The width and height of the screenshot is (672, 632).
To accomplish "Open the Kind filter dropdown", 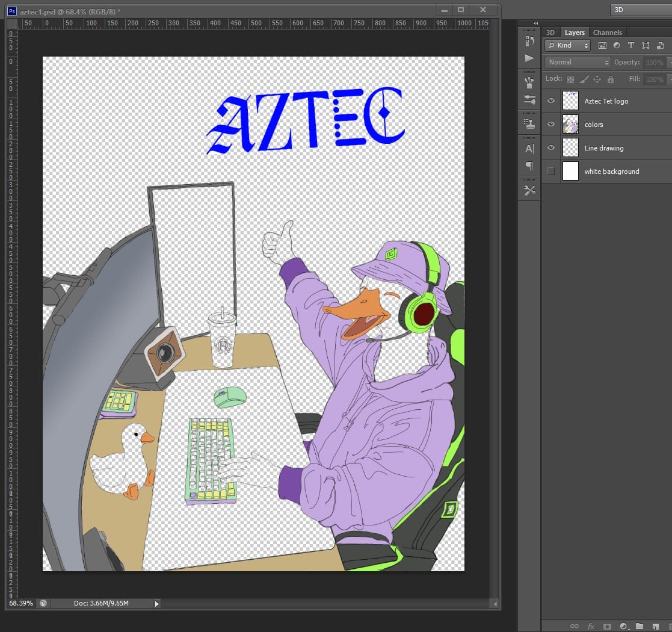I will 567,45.
